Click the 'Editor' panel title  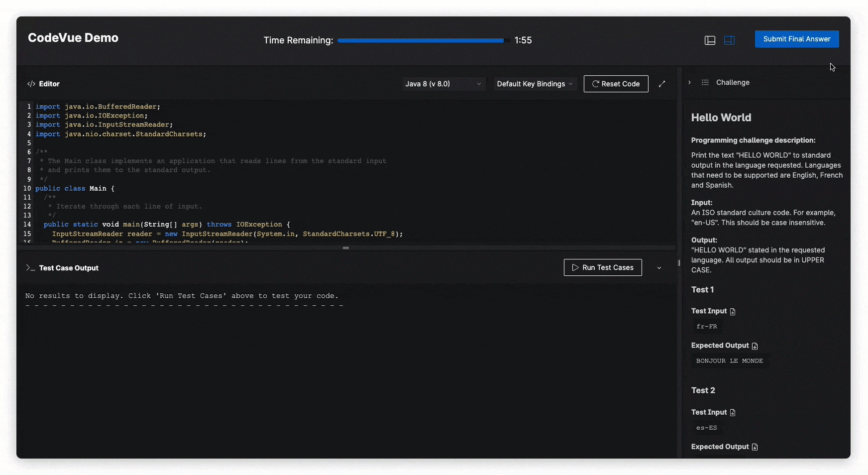[x=49, y=84]
